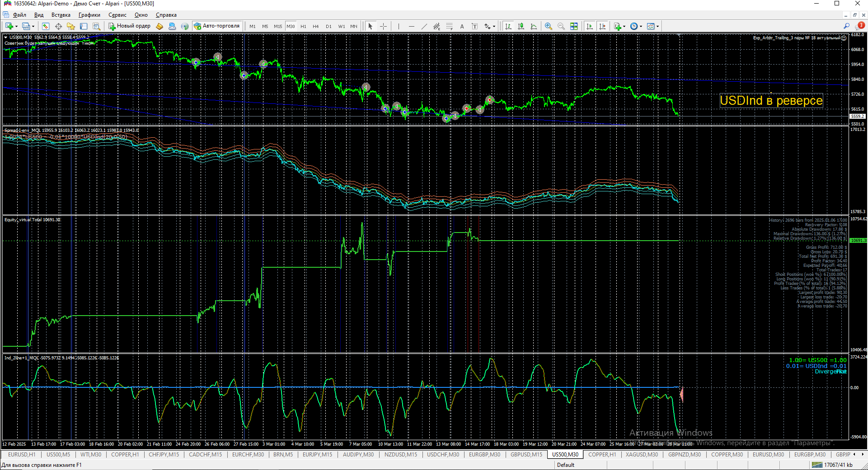Open the Data Window panel
This screenshot has width=868, height=470.
[x=58, y=26]
